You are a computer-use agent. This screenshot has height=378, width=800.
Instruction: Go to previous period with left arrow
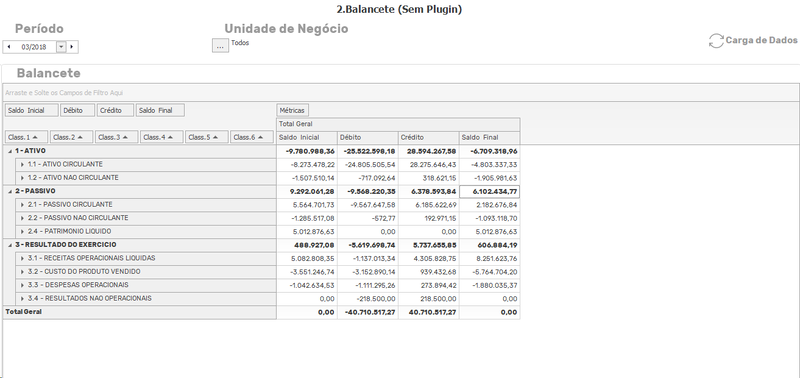9,47
